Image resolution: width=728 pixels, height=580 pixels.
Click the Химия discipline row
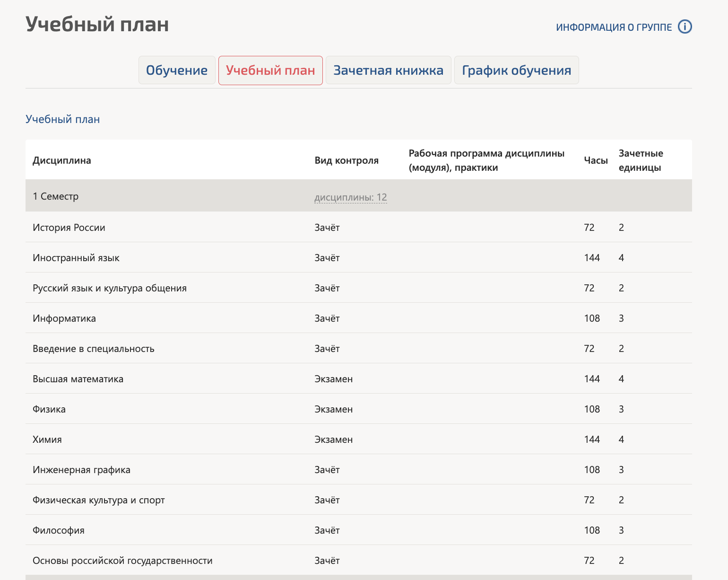coord(359,439)
